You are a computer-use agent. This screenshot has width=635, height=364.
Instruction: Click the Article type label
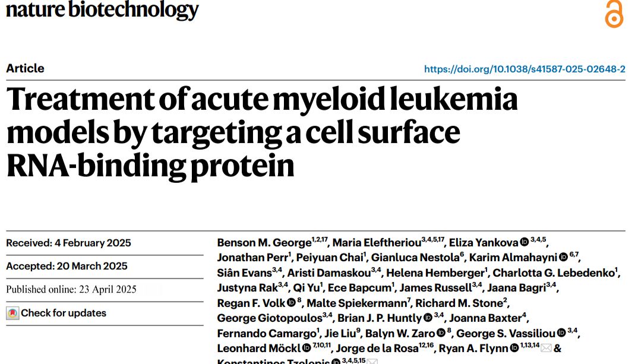coord(25,68)
